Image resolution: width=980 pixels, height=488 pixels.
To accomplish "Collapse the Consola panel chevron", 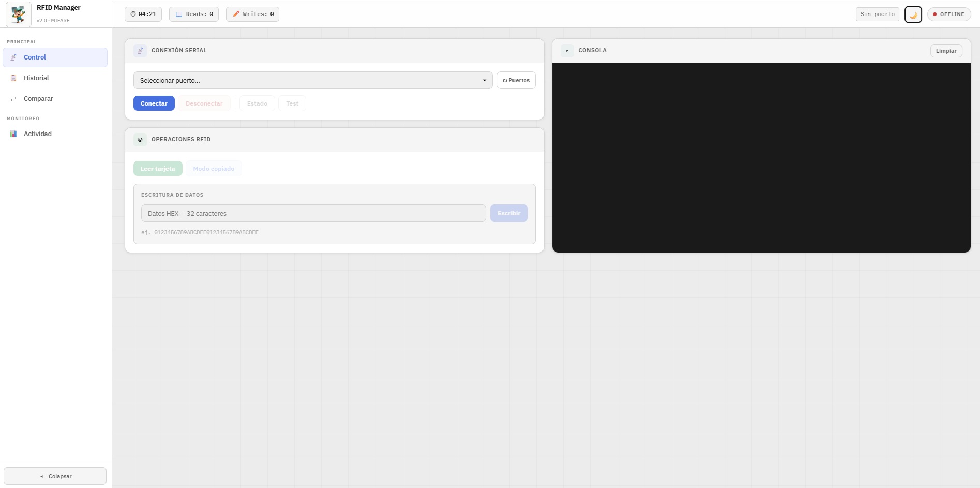I will click(568, 50).
